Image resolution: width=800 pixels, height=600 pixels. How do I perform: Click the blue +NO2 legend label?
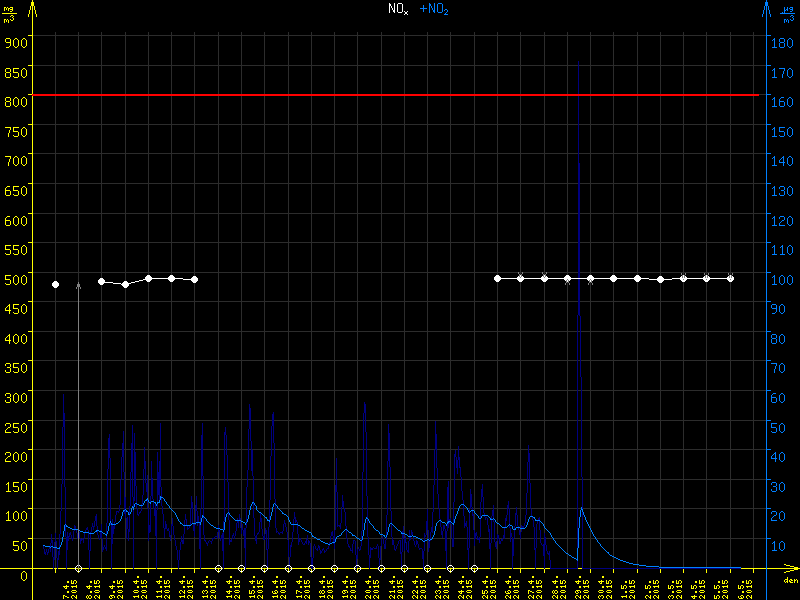(434, 9)
